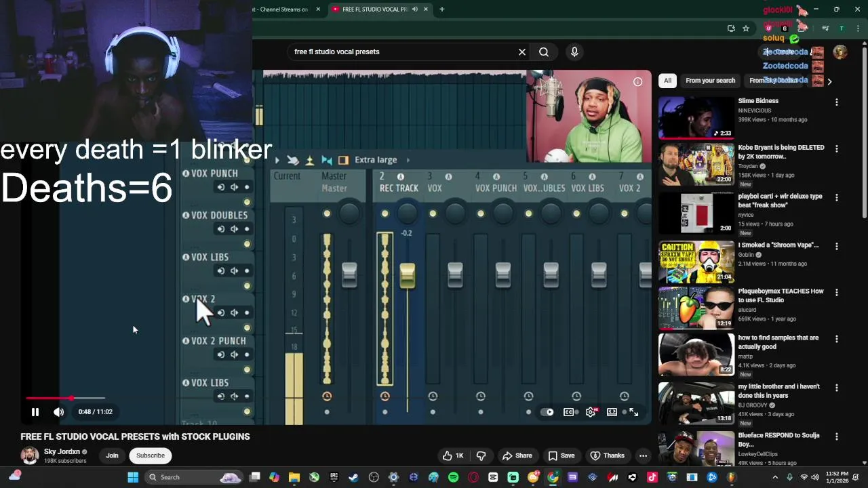Open a new browser tab

[441, 9]
